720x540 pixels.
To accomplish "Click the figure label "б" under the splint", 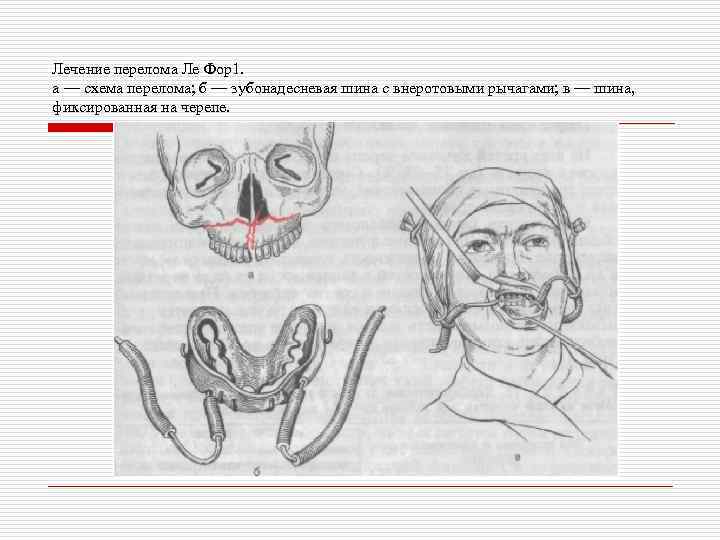I will pos(257,472).
